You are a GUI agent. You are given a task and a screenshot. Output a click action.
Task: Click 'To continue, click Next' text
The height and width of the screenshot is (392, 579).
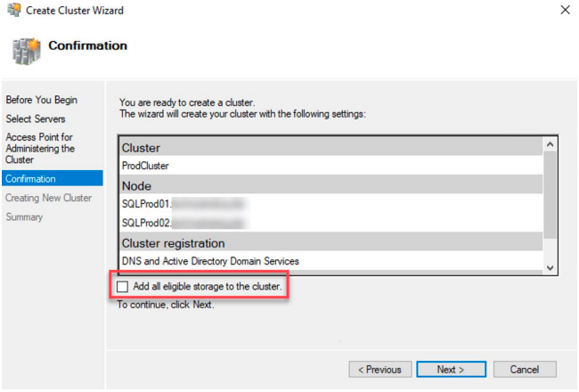click(x=166, y=305)
